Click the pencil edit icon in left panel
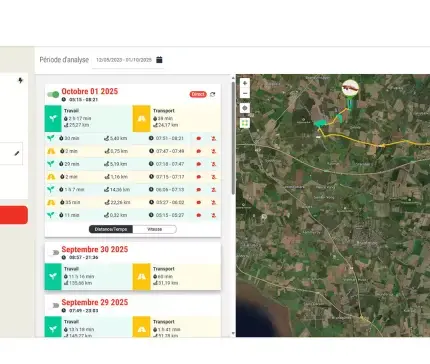 (x=17, y=153)
